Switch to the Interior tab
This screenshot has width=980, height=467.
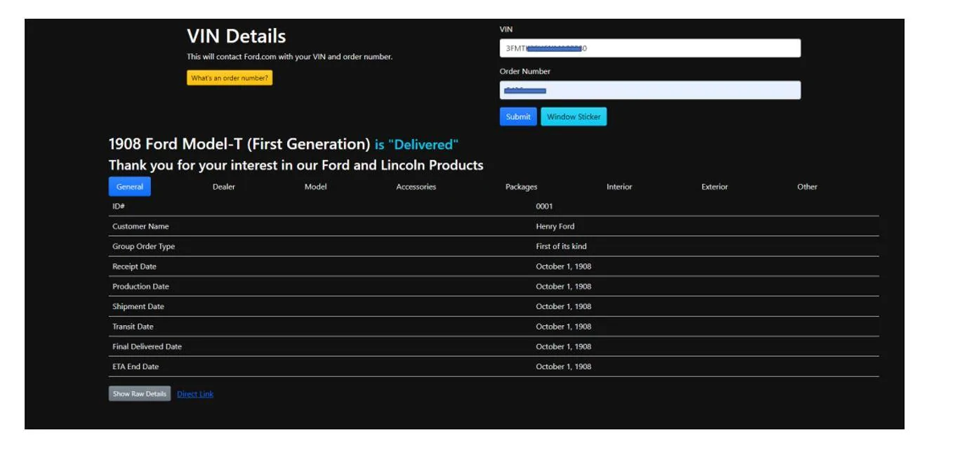[619, 187]
